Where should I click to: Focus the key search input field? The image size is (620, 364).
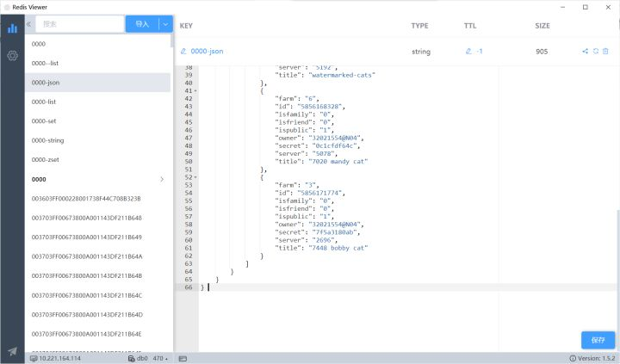click(x=80, y=24)
